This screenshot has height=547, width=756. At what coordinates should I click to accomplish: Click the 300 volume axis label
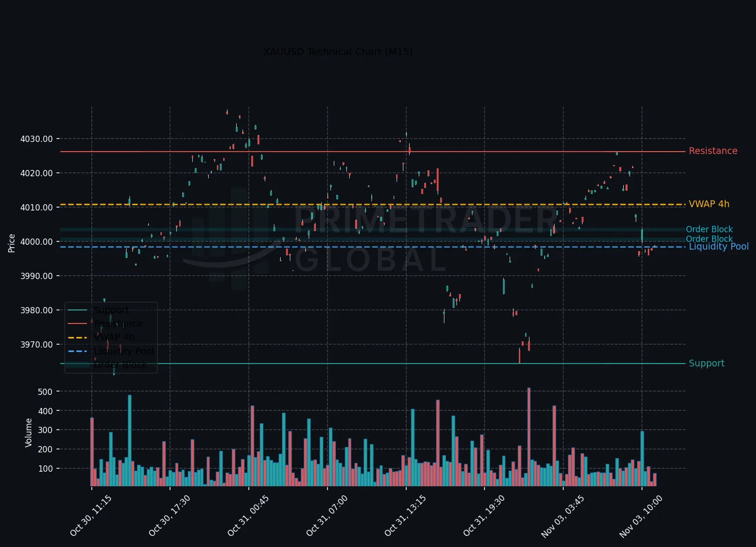click(45, 430)
